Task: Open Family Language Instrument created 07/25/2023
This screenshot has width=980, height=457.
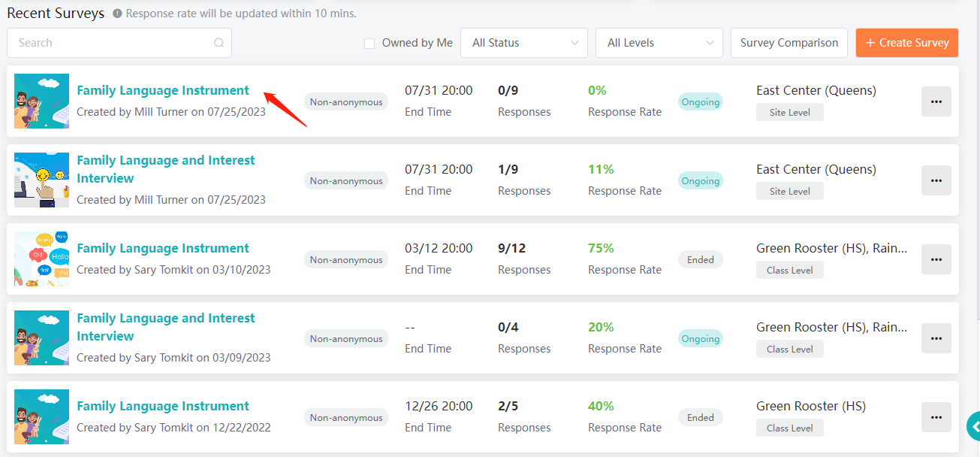Action: click(x=163, y=90)
